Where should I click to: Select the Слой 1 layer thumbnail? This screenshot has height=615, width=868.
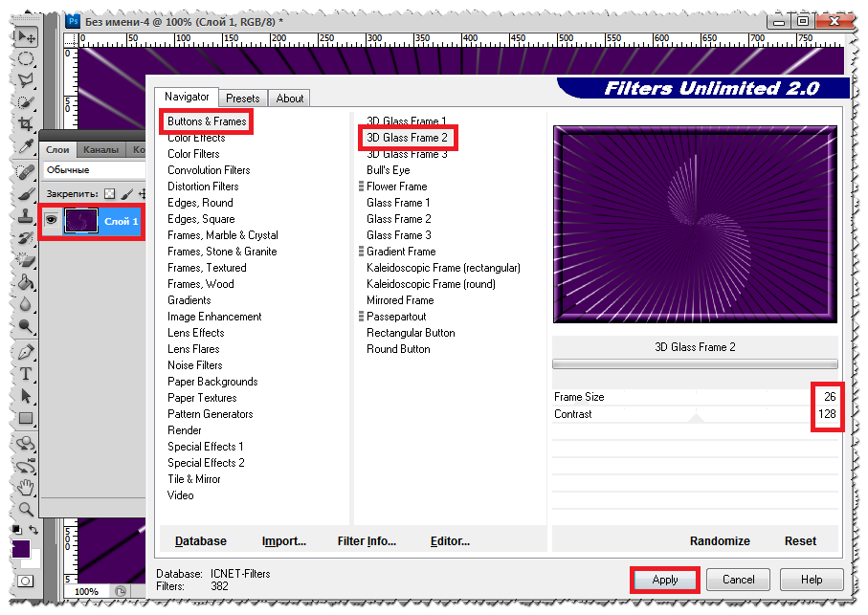point(80,221)
